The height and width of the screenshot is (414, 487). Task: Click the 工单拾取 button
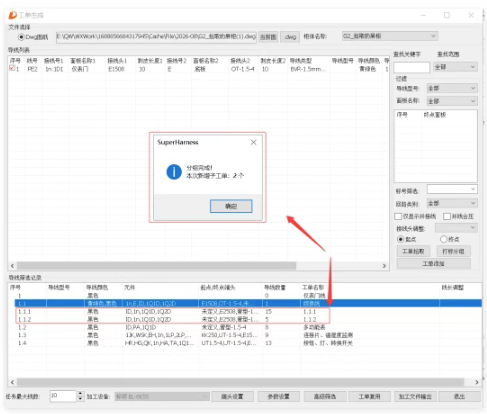(413, 251)
